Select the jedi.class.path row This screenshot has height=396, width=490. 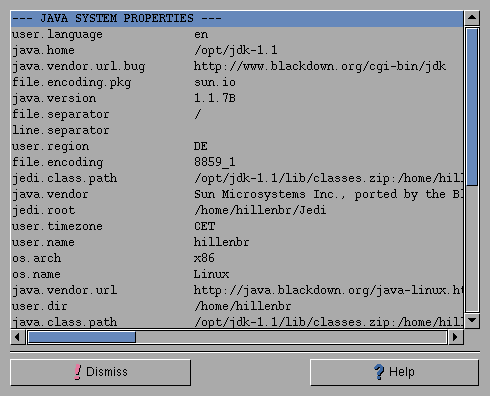237,178
